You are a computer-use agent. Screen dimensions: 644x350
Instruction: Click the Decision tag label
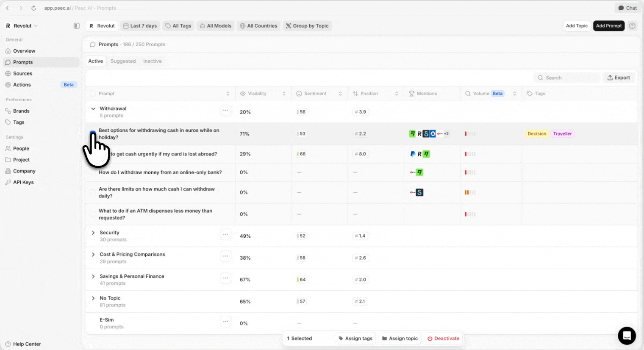point(537,134)
